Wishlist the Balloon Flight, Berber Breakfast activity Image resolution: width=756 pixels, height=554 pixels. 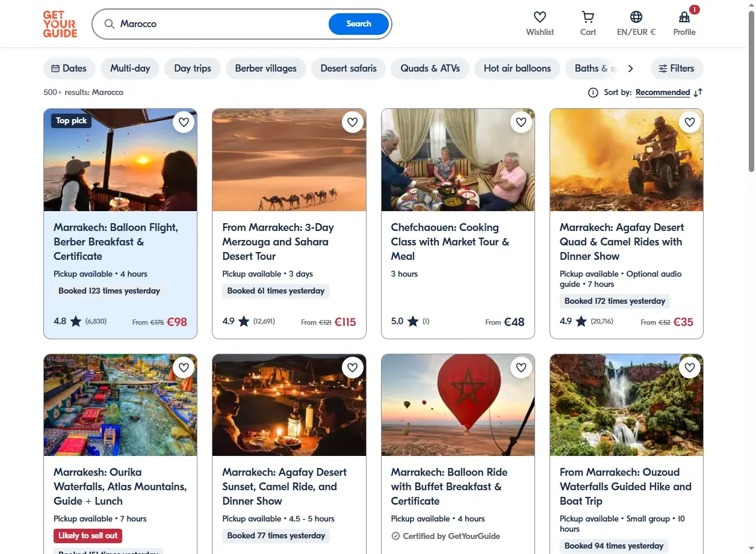(x=184, y=122)
